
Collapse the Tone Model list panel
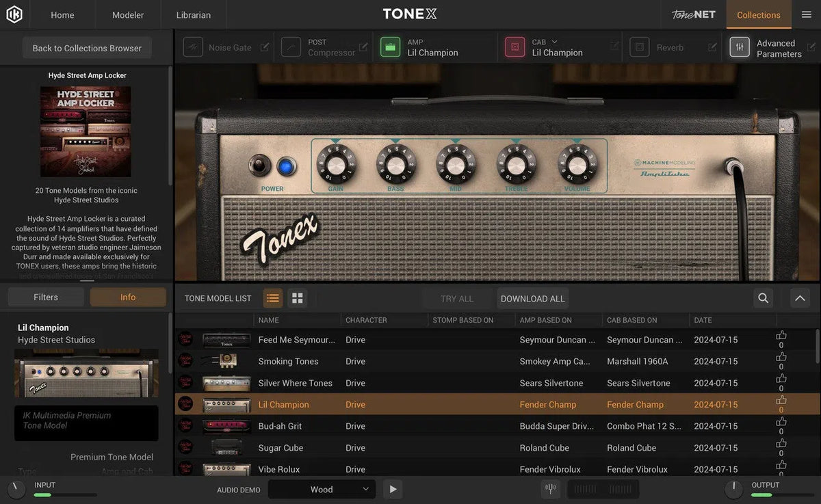click(x=799, y=298)
